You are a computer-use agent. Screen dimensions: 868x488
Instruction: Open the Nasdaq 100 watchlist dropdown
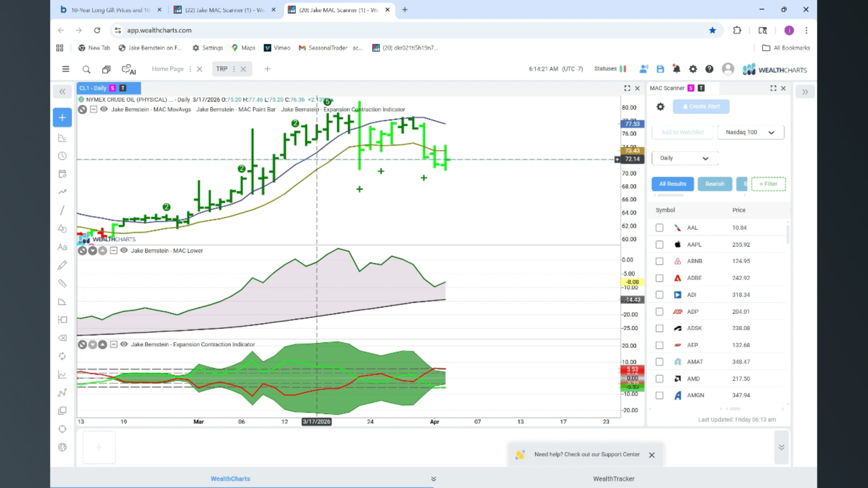[750, 132]
